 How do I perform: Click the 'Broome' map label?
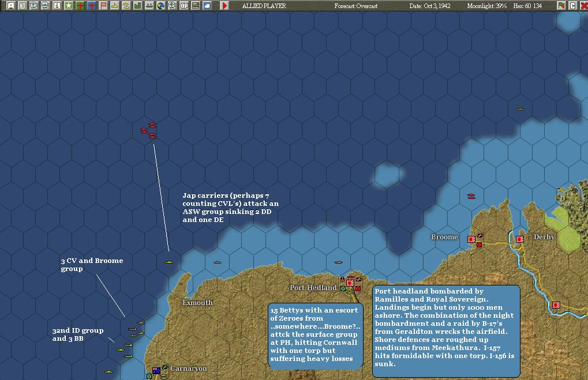[x=444, y=237]
